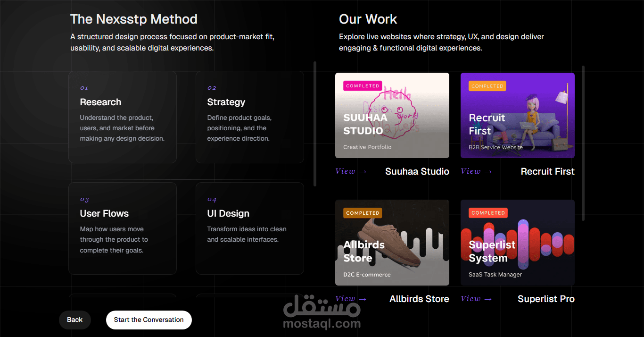Click the Our Work panel scrollbar
The image size is (644, 337).
pos(583,143)
